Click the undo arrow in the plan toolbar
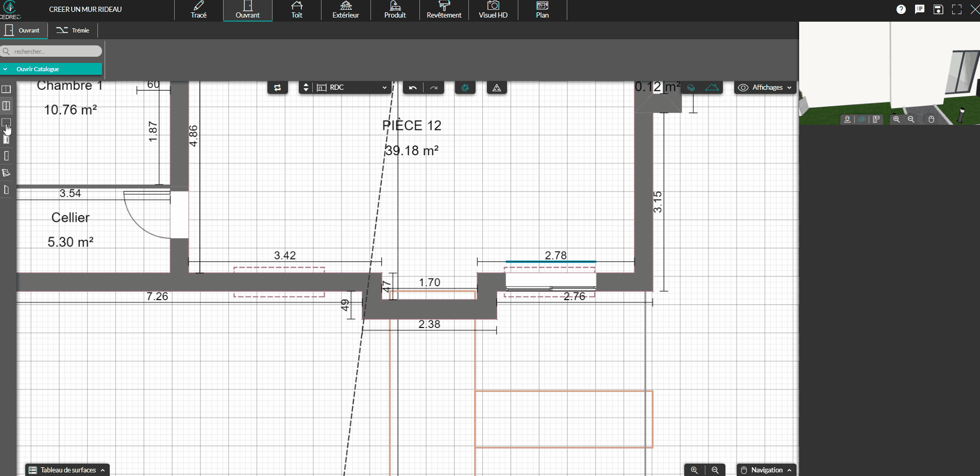The image size is (980, 476). click(413, 88)
